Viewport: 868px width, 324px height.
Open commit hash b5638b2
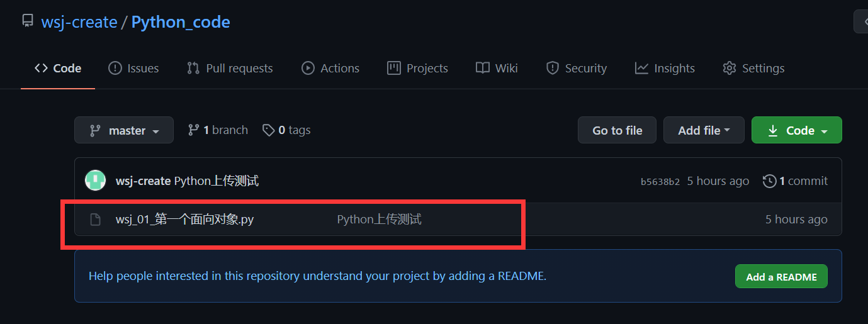(660, 182)
